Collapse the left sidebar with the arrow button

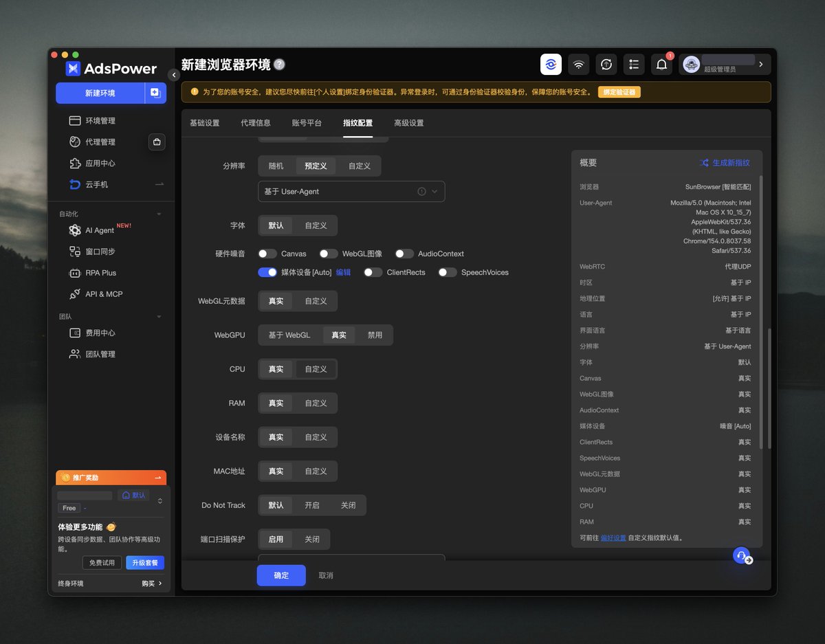pyautogui.click(x=173, y=75)
